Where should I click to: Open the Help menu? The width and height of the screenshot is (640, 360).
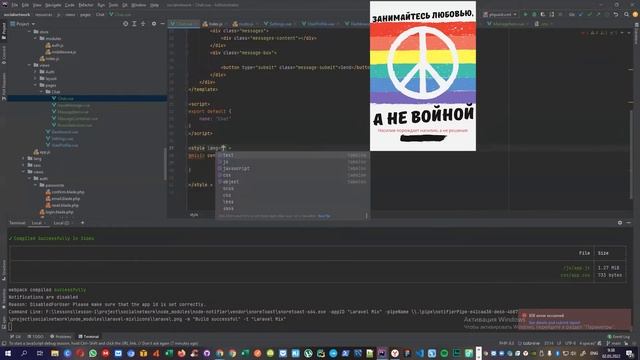154,5
